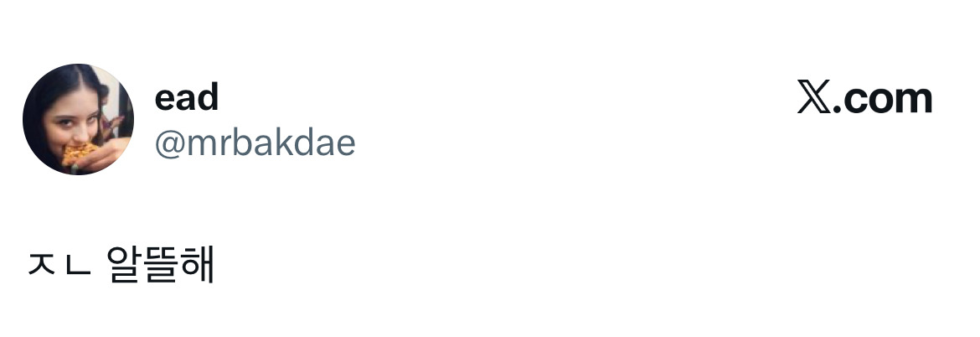
Task: Click the person's dark hair in the avatar
Action: [x=50, y=92]
